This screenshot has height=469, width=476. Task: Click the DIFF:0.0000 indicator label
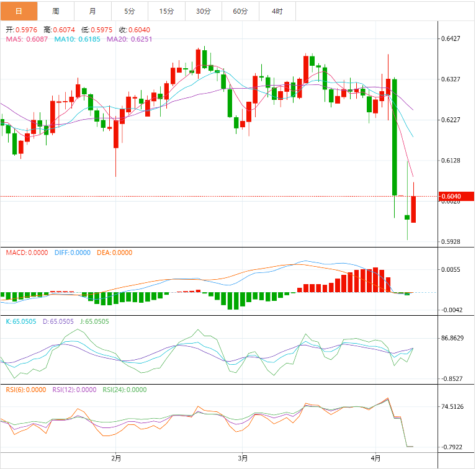[x=72, y=252]
